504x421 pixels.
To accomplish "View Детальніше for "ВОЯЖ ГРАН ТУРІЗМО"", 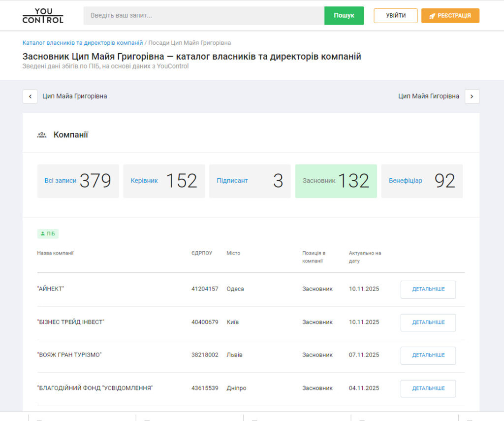I will coord(428,356).
